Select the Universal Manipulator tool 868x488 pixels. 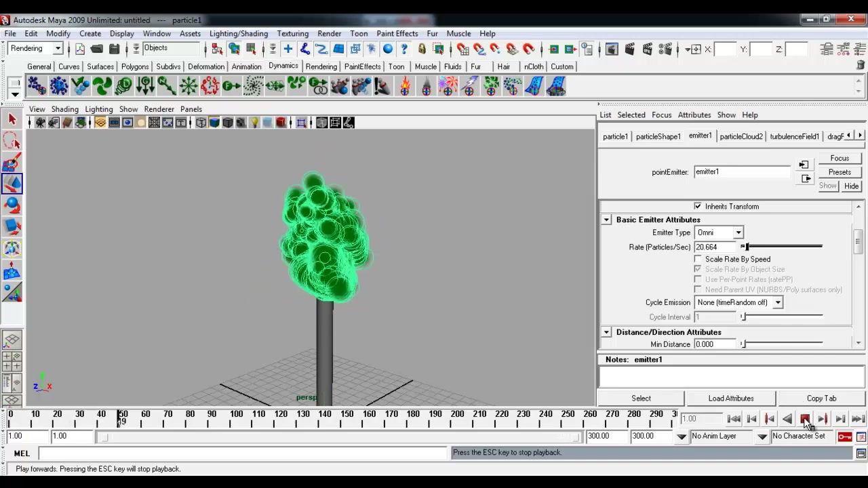[12, 249]
